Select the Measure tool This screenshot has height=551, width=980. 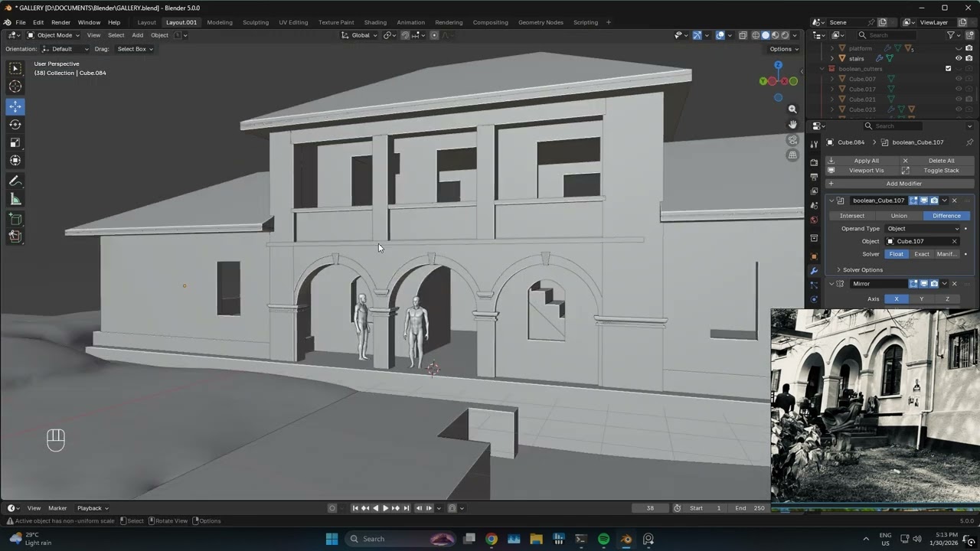click(x=15, y=200)
